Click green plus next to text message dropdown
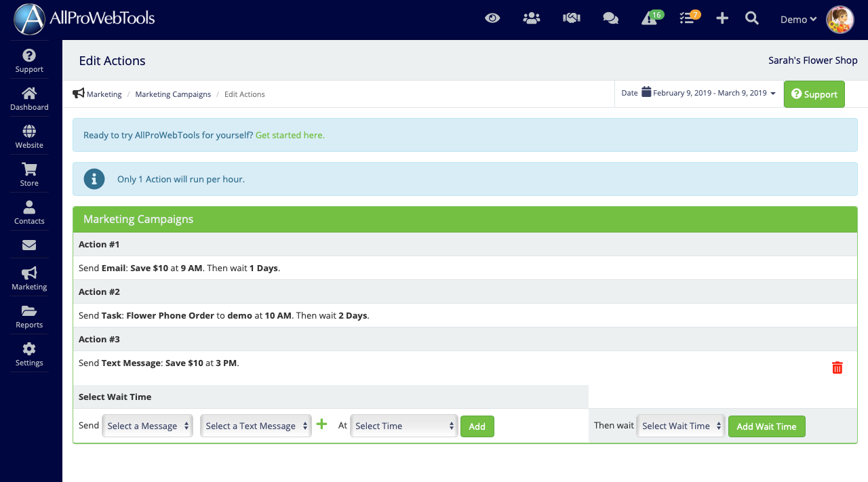Screen dimensions: 868x482 (321, 424)
